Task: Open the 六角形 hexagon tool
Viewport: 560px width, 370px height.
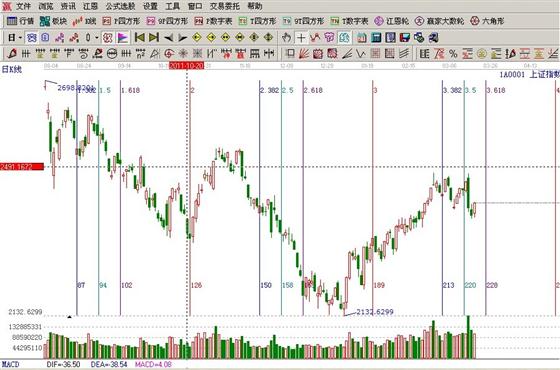Action: pos(487,21)
